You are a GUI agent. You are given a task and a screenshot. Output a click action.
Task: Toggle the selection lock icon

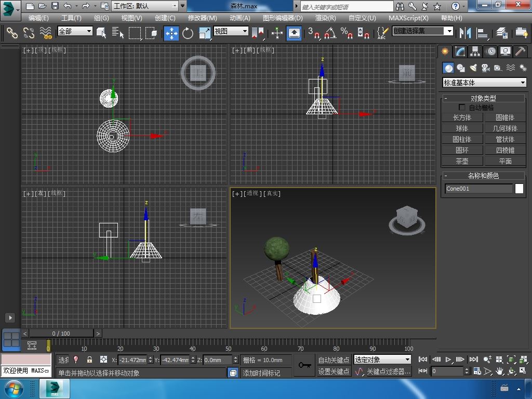click(x=89, y=360)
